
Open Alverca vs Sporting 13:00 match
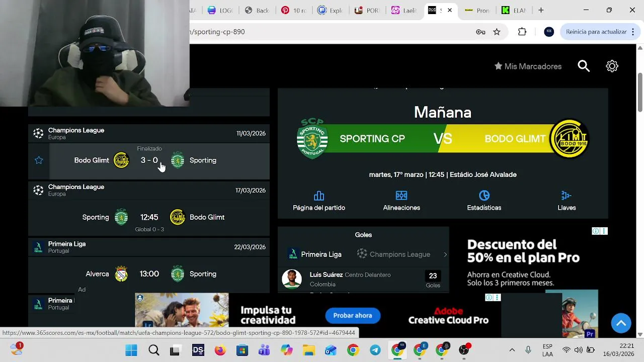tap(149, 274)
